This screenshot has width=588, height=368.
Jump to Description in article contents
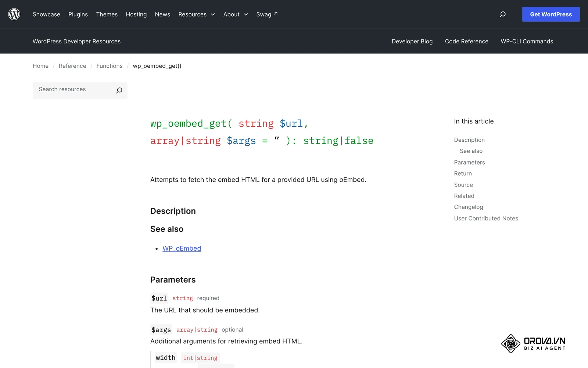click(x=469, y=140)
